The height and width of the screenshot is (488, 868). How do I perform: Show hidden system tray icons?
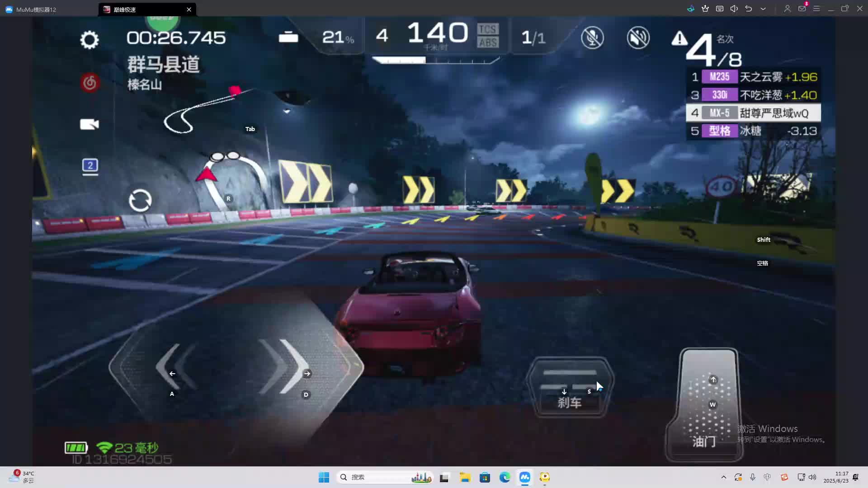(x=723, y=477)
